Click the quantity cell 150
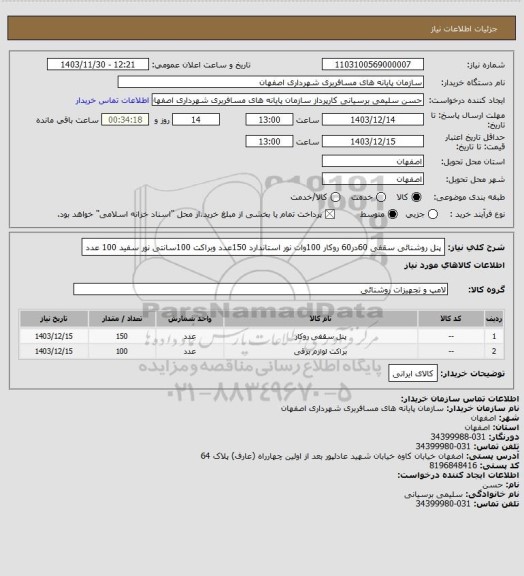The height and width of the screenshot is (576, 524). pyautogui.click(x=122, y=336)
